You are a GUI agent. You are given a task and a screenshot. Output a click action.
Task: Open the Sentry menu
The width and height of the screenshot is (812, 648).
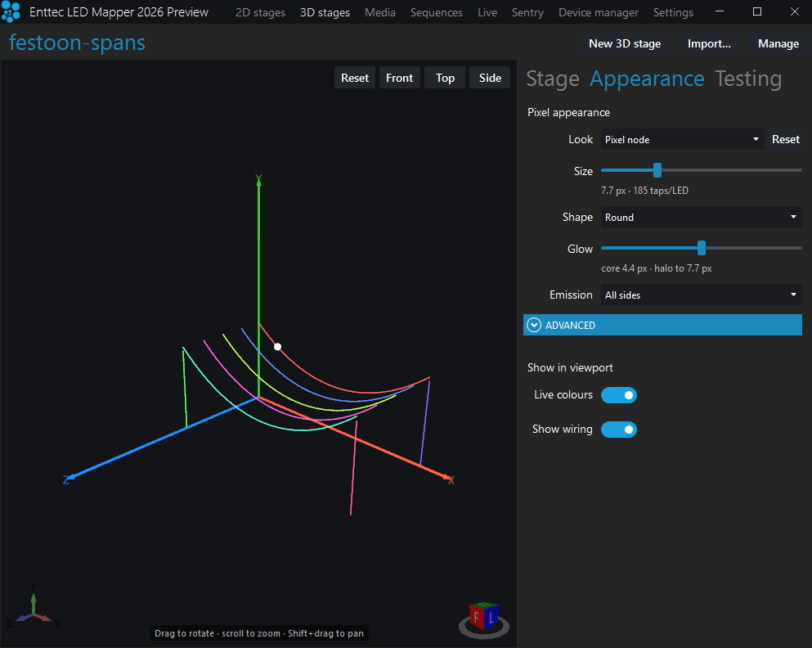(x=527, y=12)
